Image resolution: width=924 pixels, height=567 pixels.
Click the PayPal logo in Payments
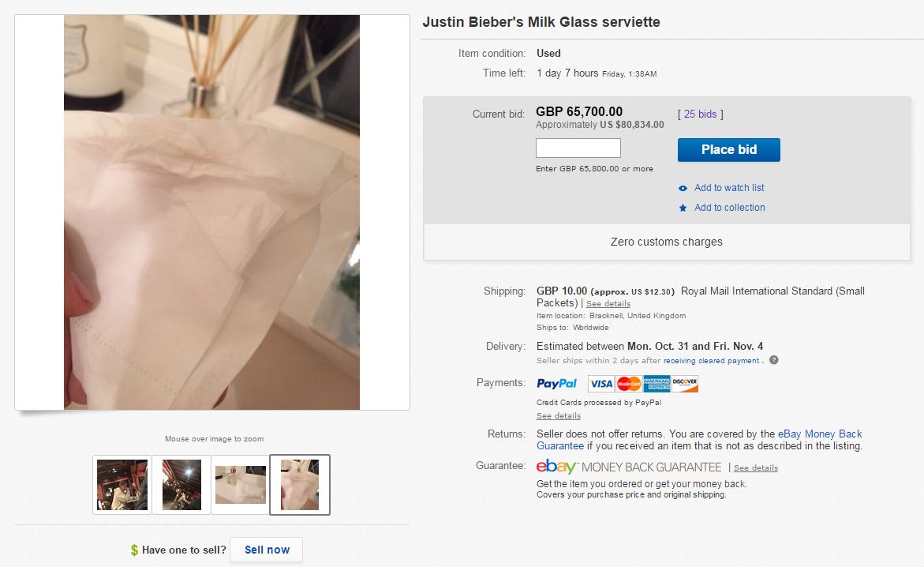click(x=556, y=384)
